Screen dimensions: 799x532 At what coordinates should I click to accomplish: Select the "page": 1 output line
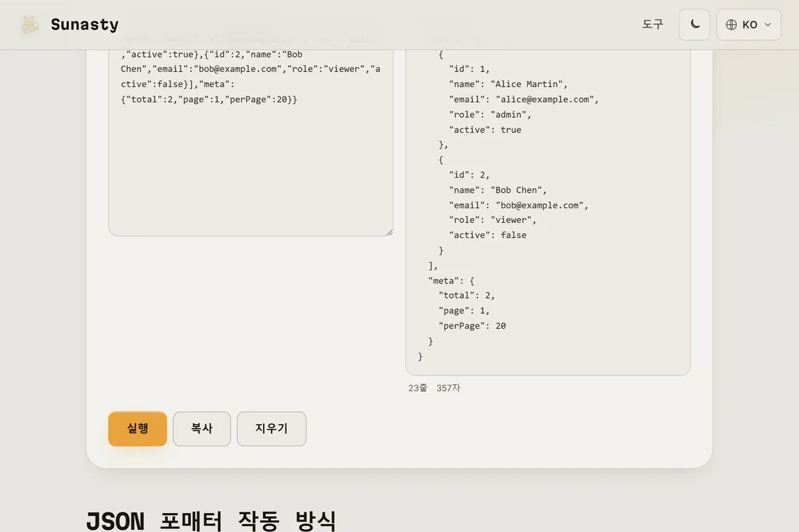pyautogui.click(x=463, y=311)
